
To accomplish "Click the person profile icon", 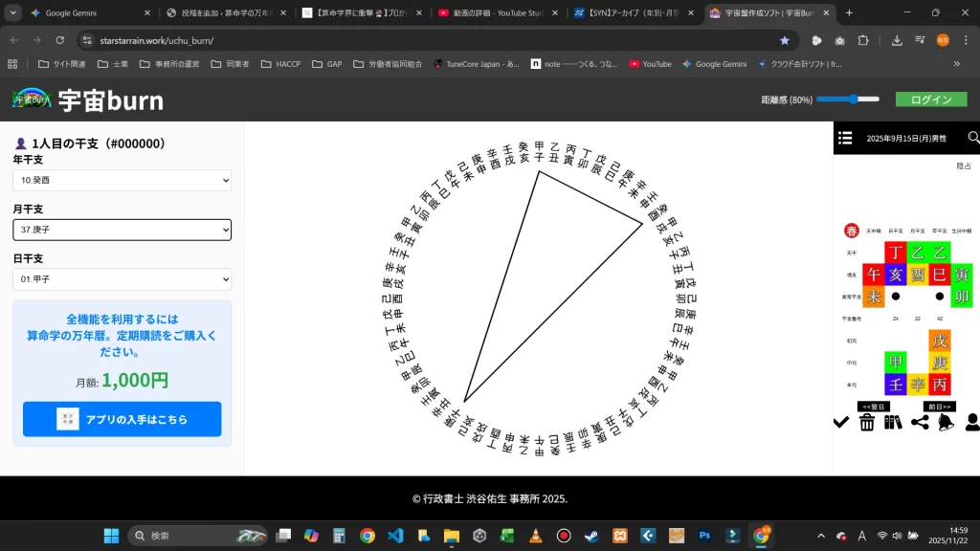I will click(971, 422).
